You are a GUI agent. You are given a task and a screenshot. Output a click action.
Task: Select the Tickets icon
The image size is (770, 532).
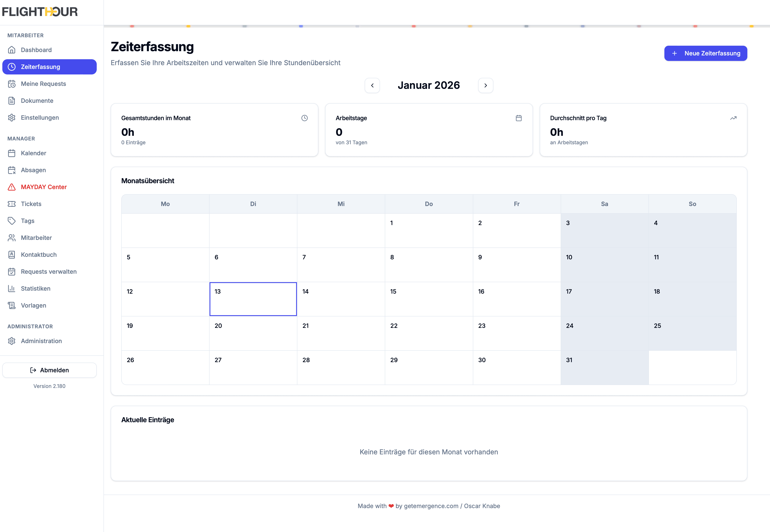(x=12, y=204)
